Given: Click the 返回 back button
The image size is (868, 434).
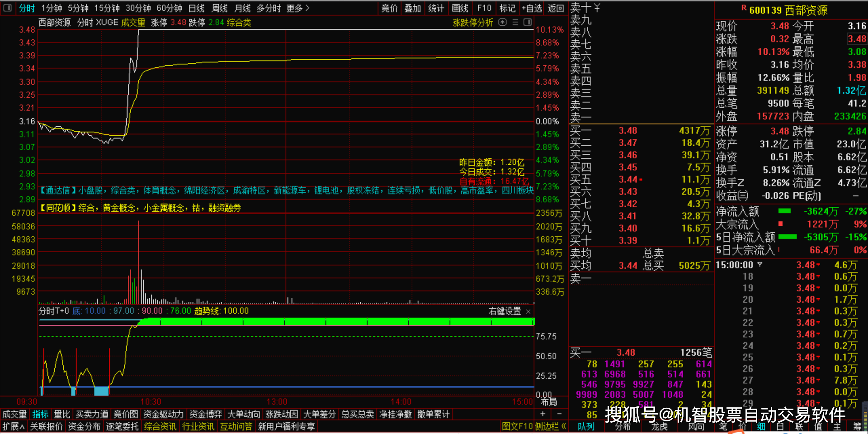Looking at the screenshot, I should point(556,8).
